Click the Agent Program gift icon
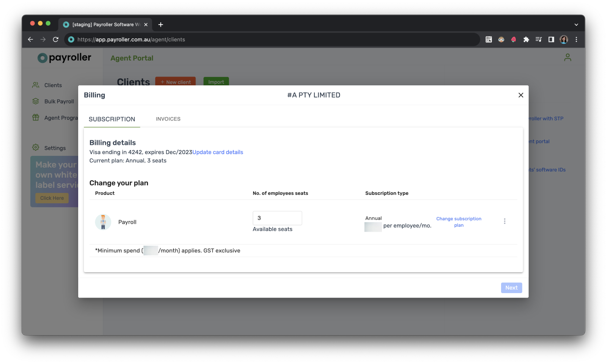 point(36,118)
